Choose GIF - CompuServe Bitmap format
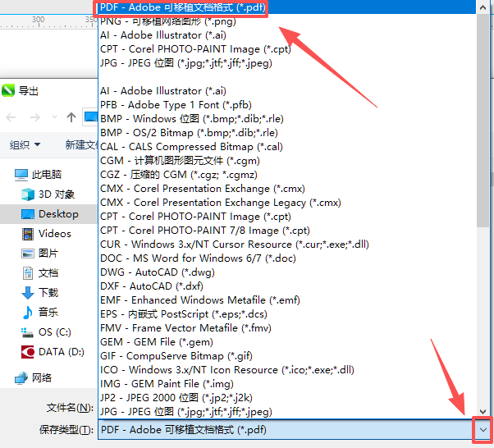The height and width of the screenshot is (448, 494). point(287,356)
